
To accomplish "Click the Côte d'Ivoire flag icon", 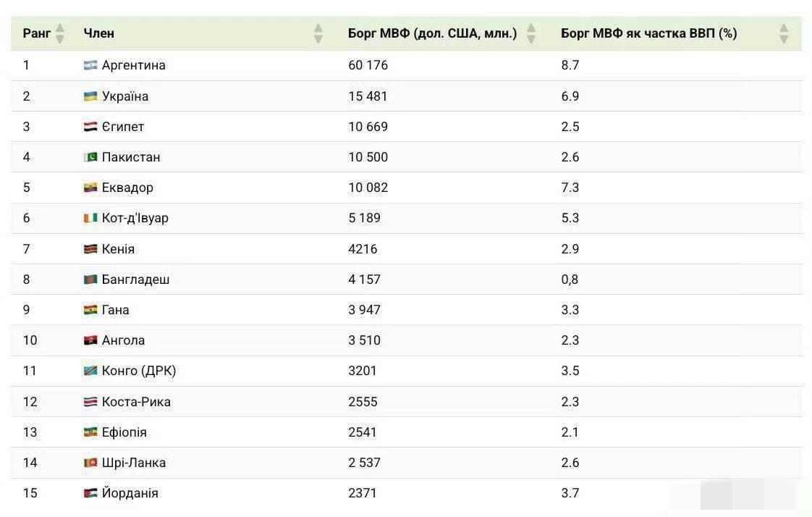I will click(90, 218).
